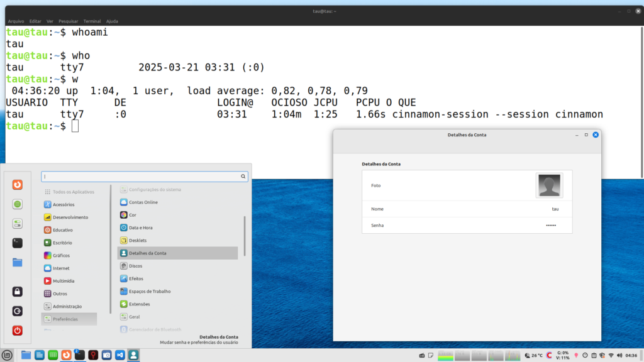Image resolution: width=644 pixels, height=362 pixels.
Task: Click the weather applet showing 26 °C
Action: [533, 355]
